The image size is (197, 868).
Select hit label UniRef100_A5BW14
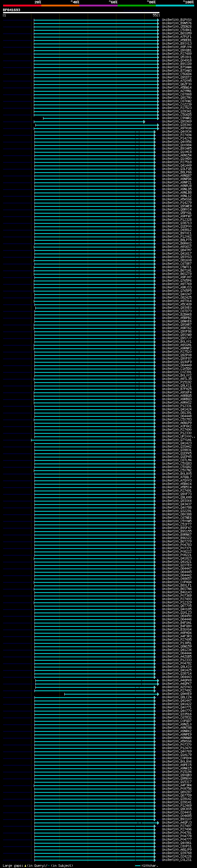coord(177,88)
